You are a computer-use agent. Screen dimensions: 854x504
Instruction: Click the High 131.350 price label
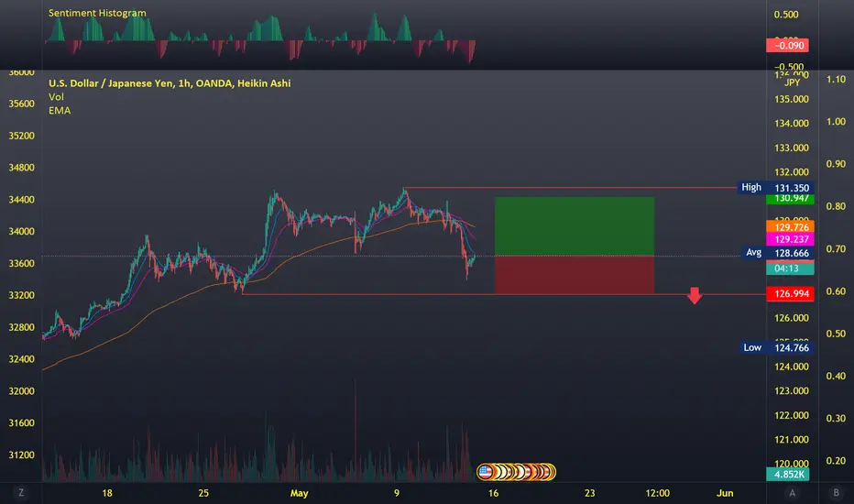click(775, 188)
